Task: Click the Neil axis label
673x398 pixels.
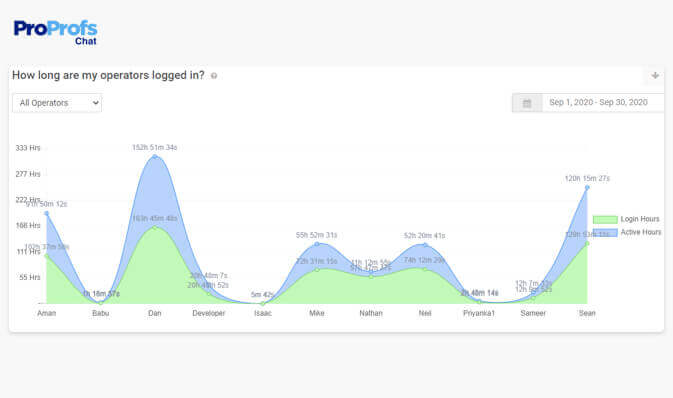Action: pyautogui.click(x=425, y=313)
